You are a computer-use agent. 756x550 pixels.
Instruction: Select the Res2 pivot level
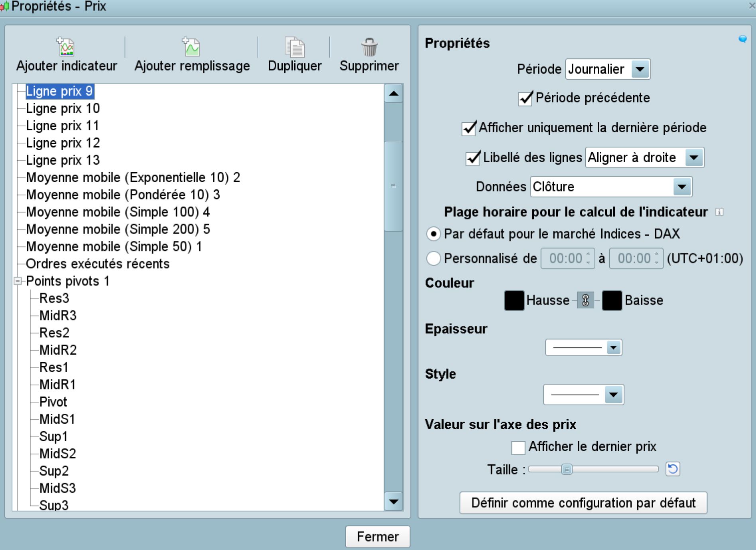click(x=54, y=333)
